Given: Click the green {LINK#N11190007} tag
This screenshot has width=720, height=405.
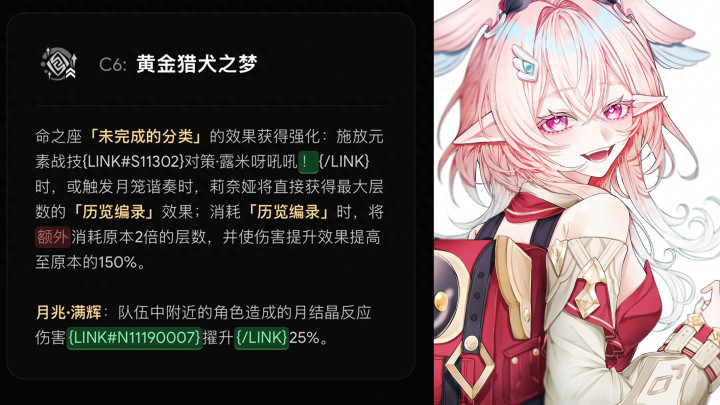Looking at the screenshot, I should pyautogui.click(x=134, y=338).
